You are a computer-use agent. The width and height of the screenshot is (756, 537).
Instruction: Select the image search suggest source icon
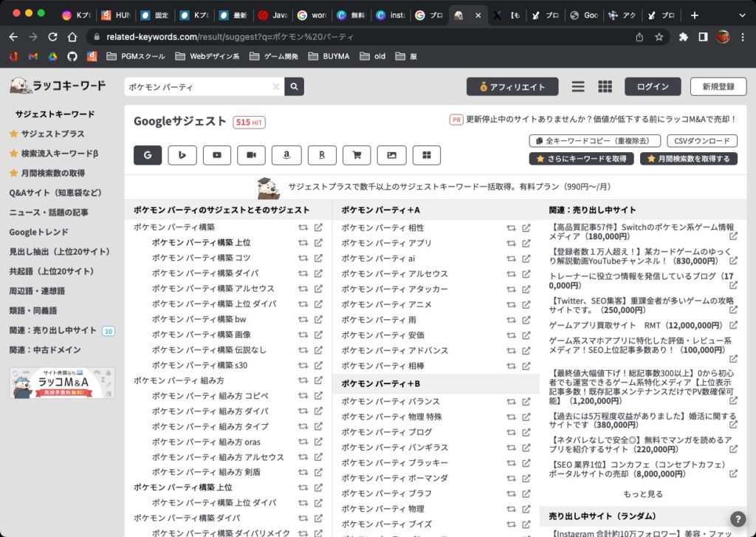pos(391,155)
